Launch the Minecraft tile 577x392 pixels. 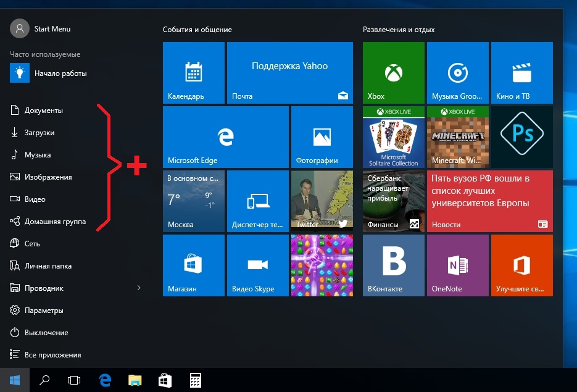click(458, 137)
